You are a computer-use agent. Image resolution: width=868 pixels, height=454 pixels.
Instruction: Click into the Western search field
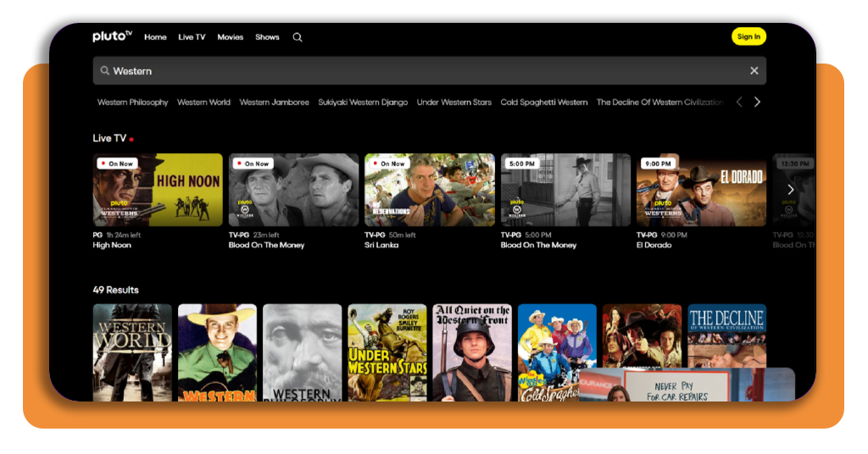point(429,71)
